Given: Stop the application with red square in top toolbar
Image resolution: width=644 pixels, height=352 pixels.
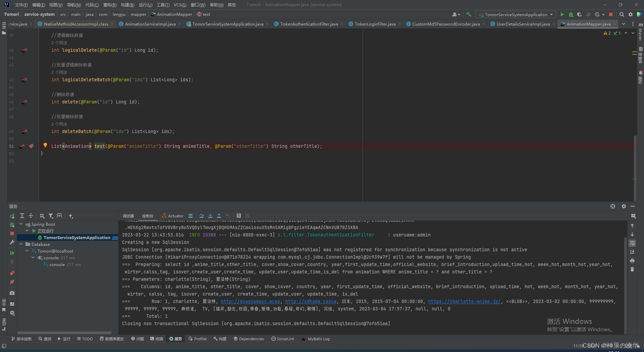Looking at the screenshot, I should [x=611, y=14].
